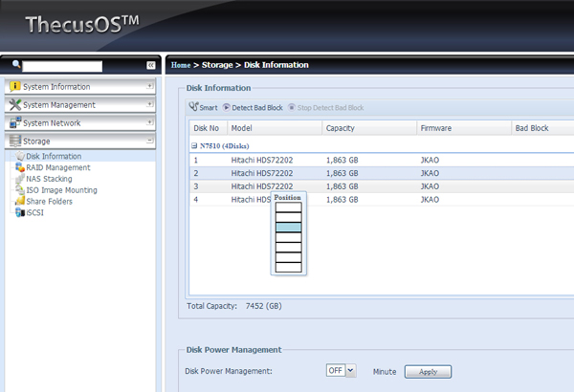This screenshot has width=574, height=392.
Task: Collapse the N7510 (4Disks) group
Action: (195, 145)
